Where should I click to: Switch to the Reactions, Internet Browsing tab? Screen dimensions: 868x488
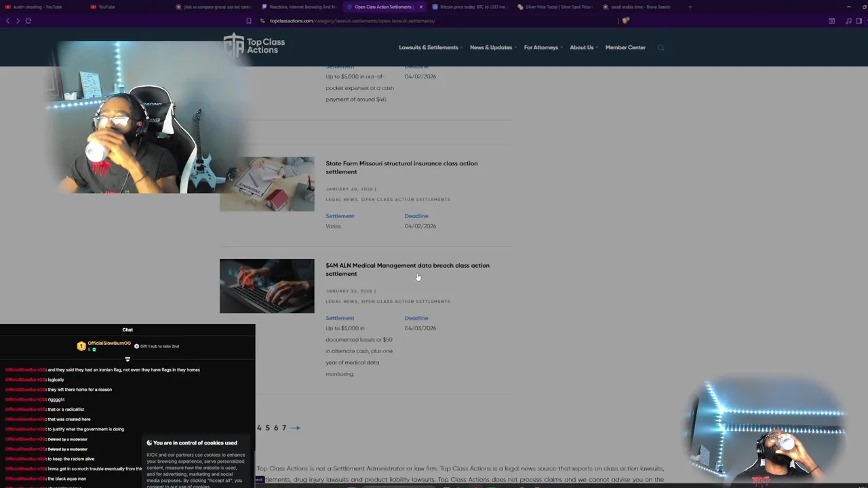point(298,7)
